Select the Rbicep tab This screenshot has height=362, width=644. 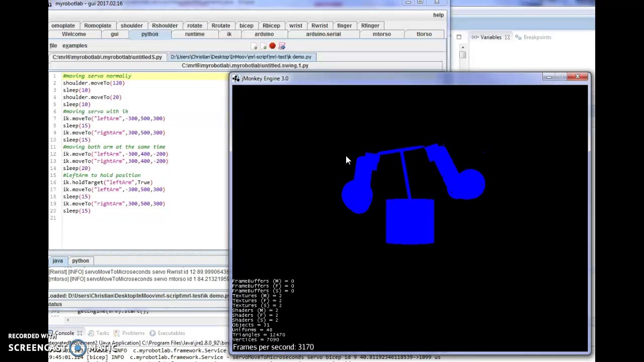(x=271, y=26)
